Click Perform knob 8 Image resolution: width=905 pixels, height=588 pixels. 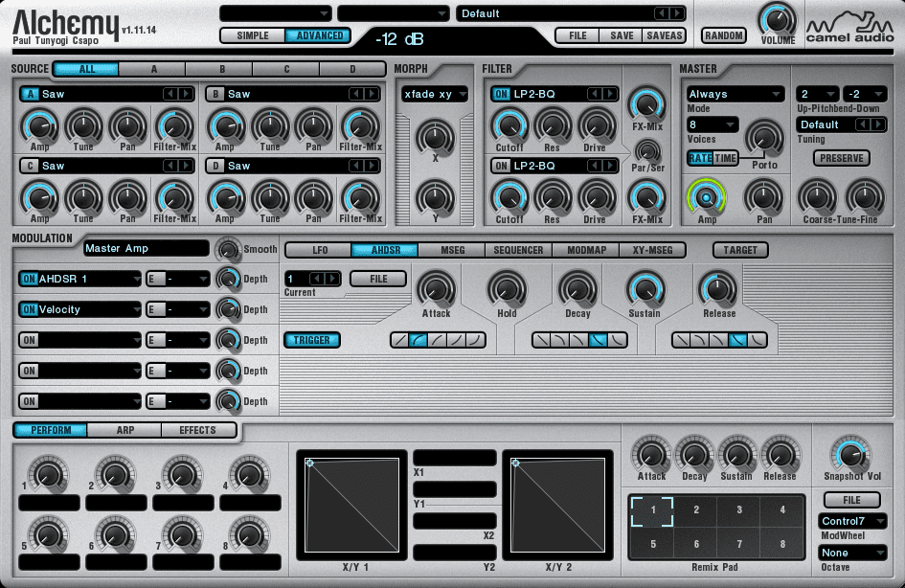(x=250, y=535)
